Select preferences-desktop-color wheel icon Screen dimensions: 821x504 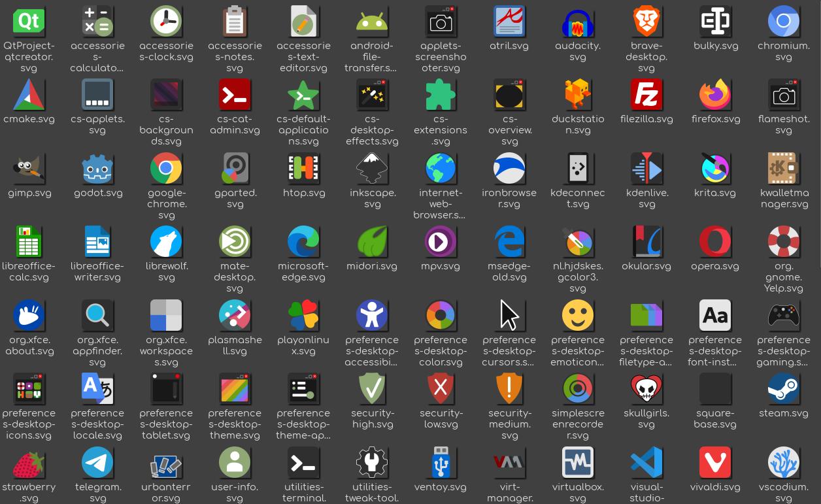pyautogui.click(x=441, y=316)
